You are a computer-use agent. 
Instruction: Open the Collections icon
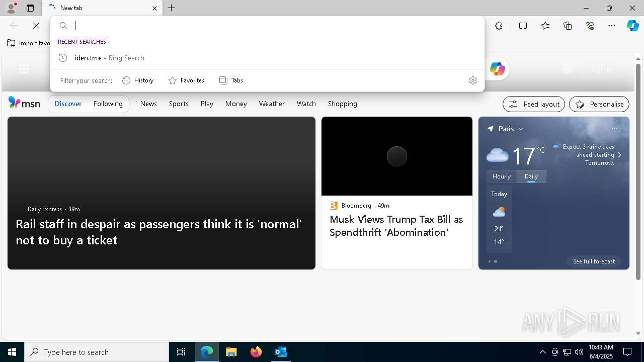[x=568, y=26]
